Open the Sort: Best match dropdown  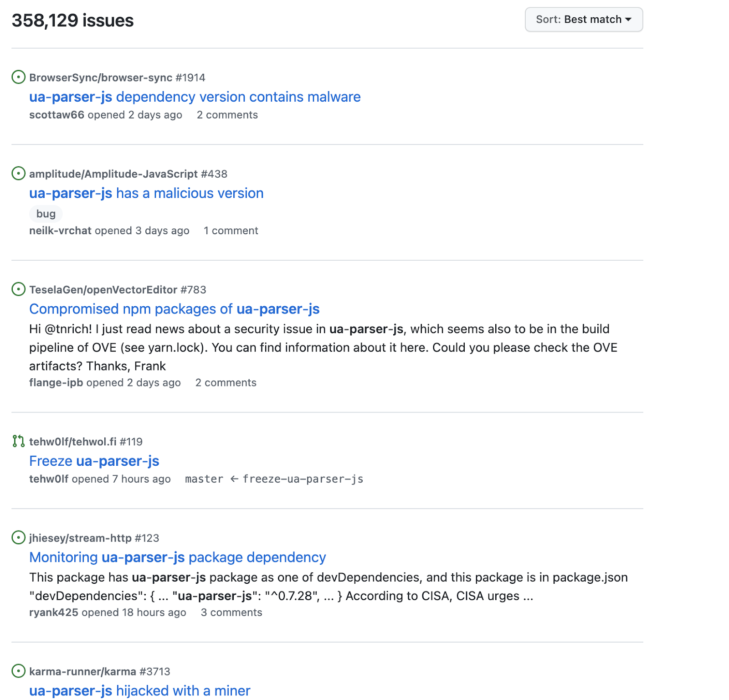coord(583,20)
